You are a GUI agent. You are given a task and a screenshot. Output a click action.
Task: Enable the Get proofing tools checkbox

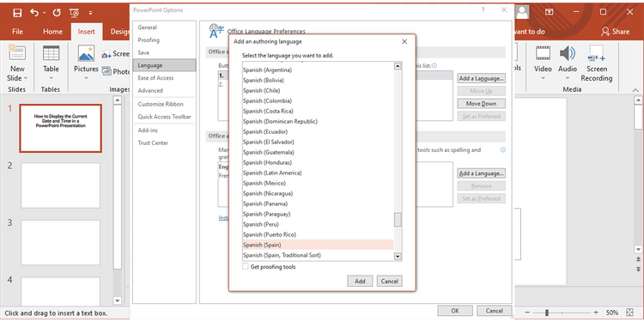click(246, 266)
